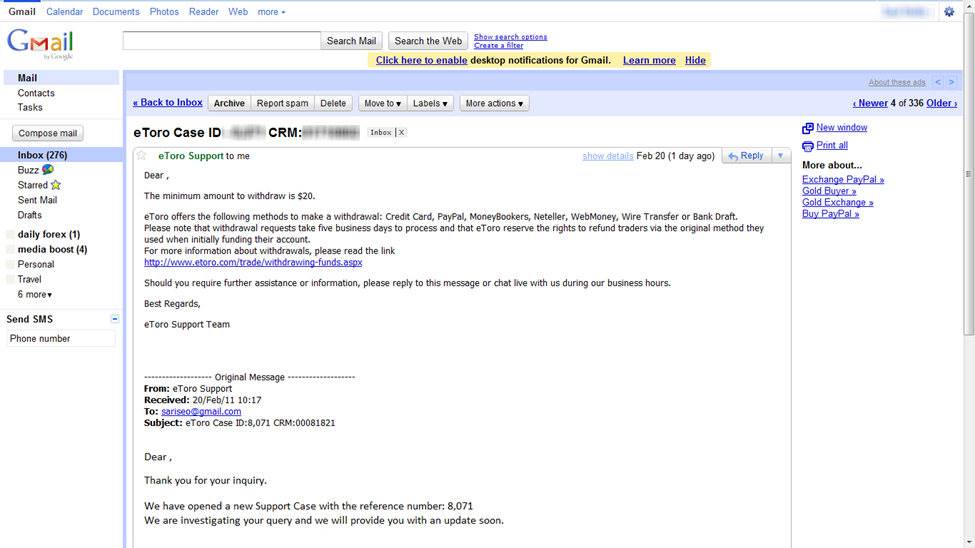Click the Search Mail button
The width and height of the screenshot is (975, 548).
click(351, 41)
